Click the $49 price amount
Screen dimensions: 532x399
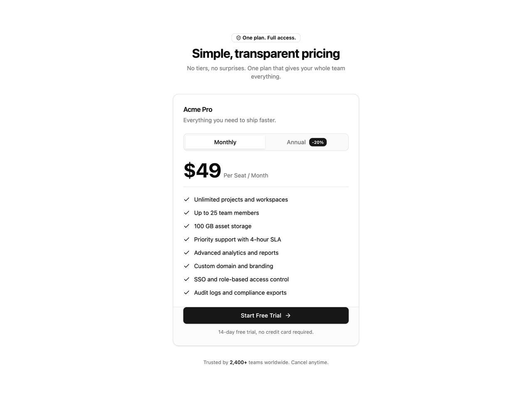[x=202, y=170]
